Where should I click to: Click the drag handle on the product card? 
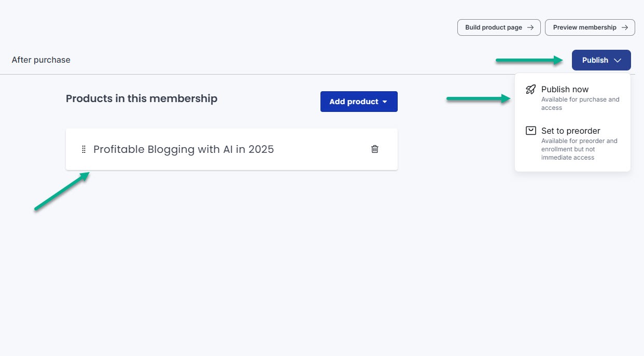tap(84, 149)
